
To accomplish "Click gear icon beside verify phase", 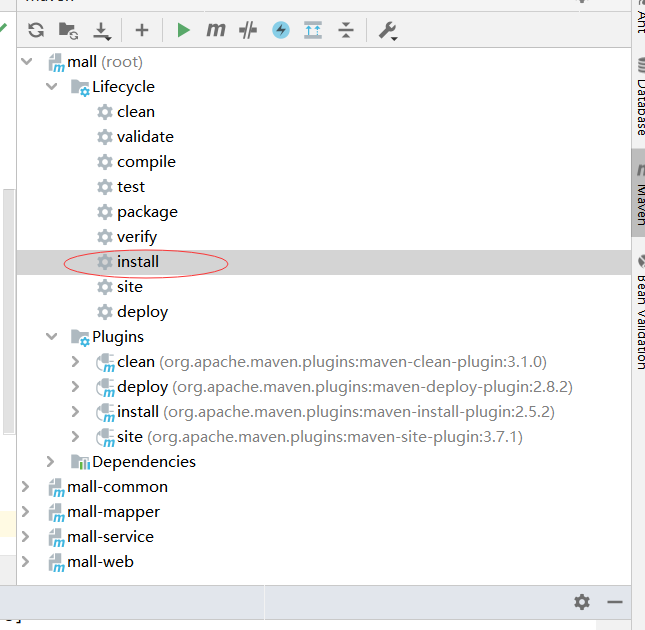I will [x=104, y=237].
